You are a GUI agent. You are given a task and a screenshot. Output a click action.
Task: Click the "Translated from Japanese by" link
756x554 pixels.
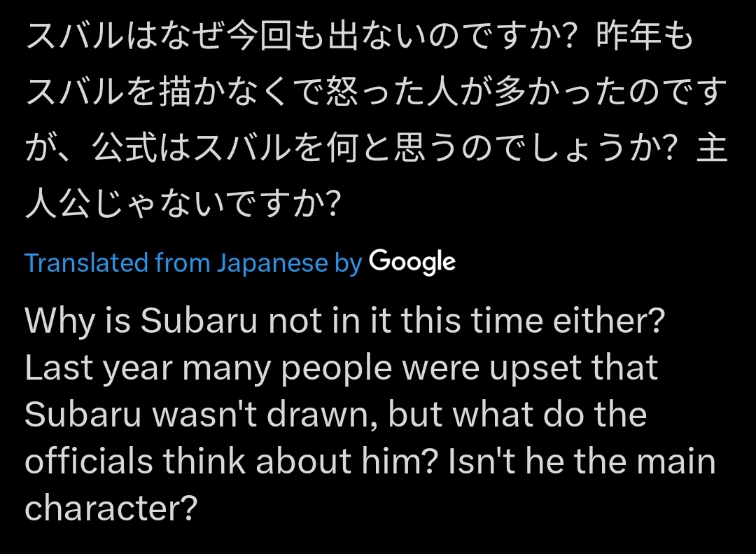192,263
